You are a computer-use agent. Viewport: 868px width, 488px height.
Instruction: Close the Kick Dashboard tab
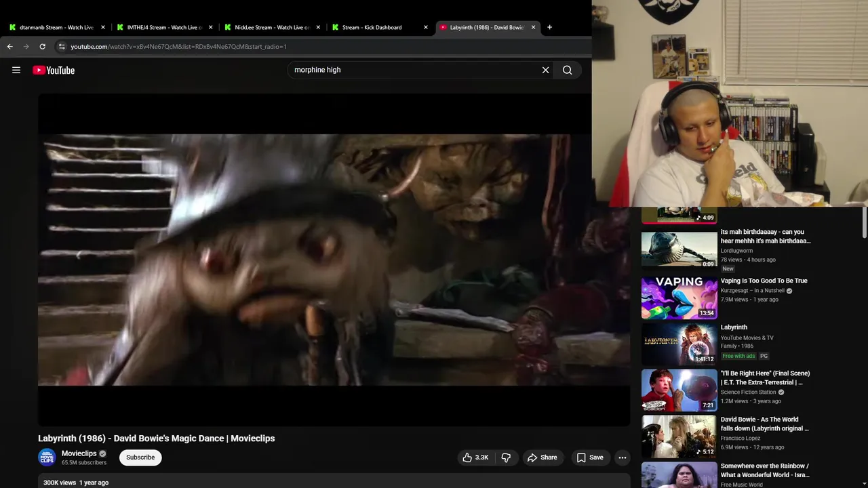pos(426,27)
